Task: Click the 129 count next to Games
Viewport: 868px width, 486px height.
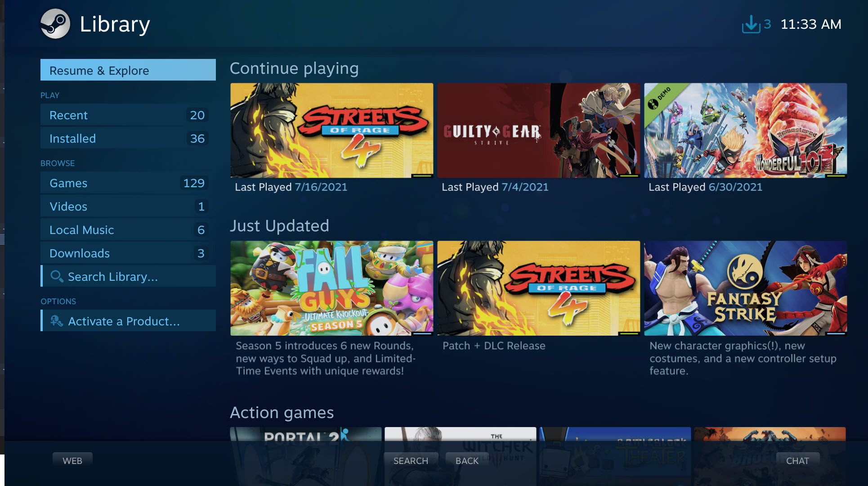Action: click(x=194, y=183)
